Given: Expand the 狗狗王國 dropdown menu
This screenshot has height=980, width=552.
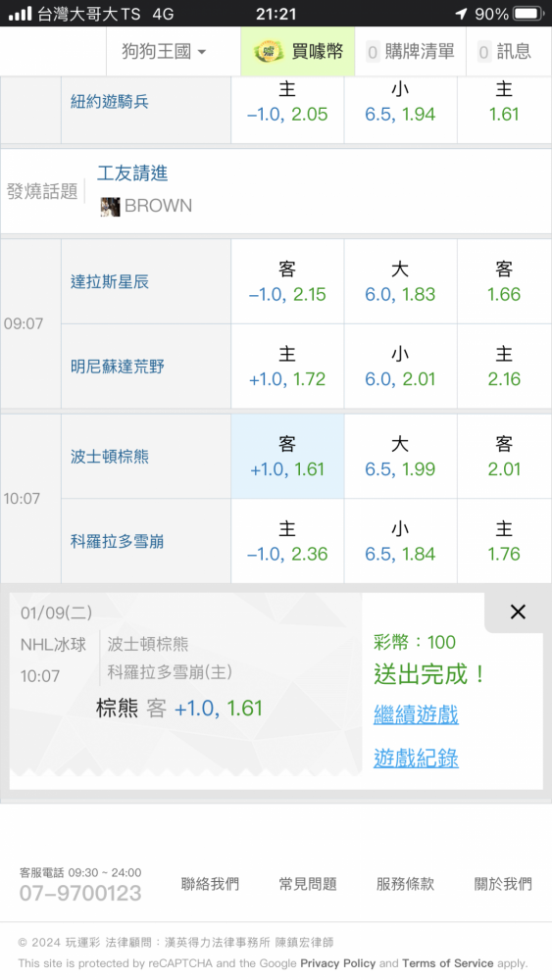Looking at the screenshot, I should click(164, 52).
